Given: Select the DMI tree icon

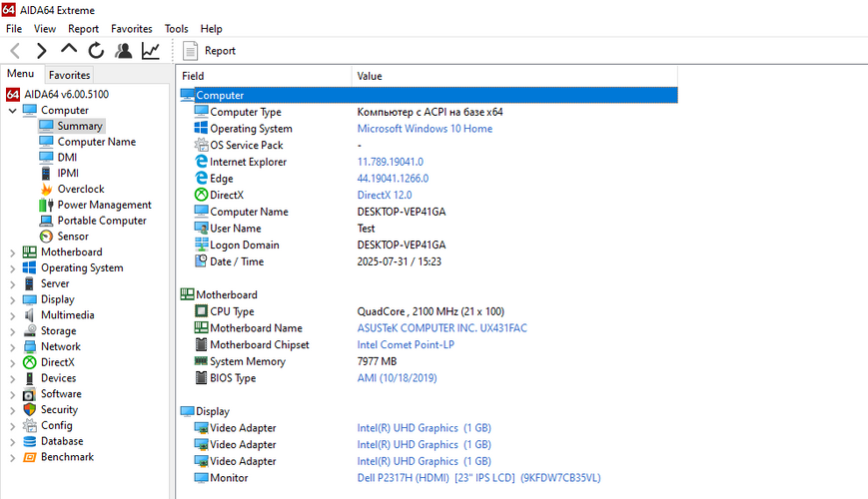Looking at the screenshot, I should tap(47, 158).
